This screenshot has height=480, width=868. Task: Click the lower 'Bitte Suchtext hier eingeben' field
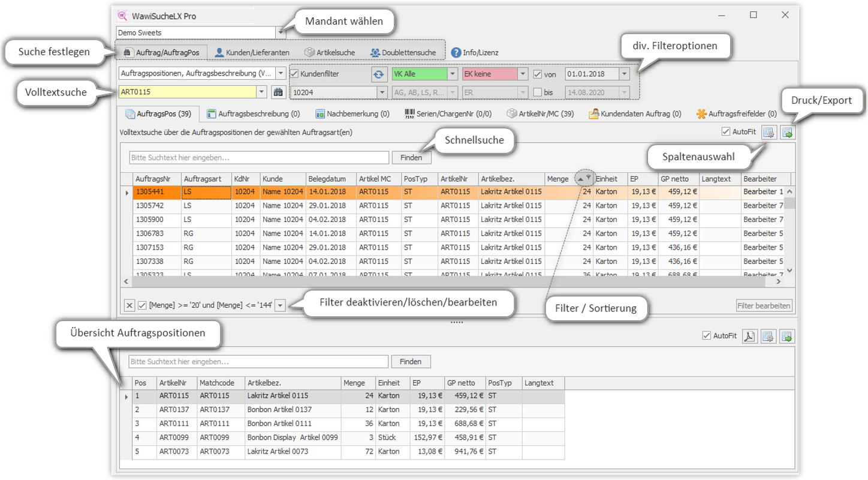pos(259,362)
